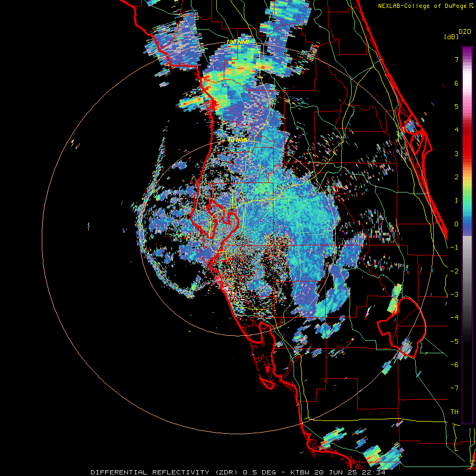Click the 1 value on the dB scale

456,200
